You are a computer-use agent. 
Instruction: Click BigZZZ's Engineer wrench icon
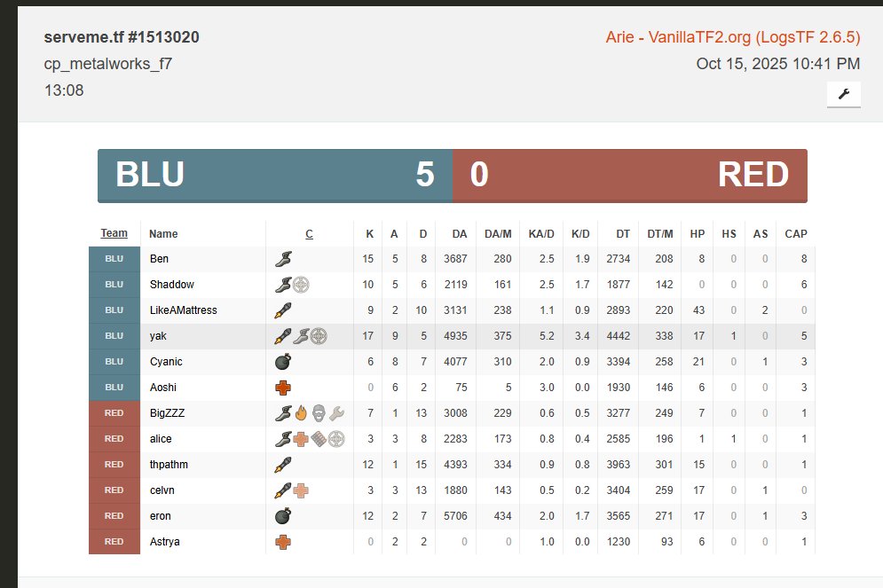click(x=335, y=413)
